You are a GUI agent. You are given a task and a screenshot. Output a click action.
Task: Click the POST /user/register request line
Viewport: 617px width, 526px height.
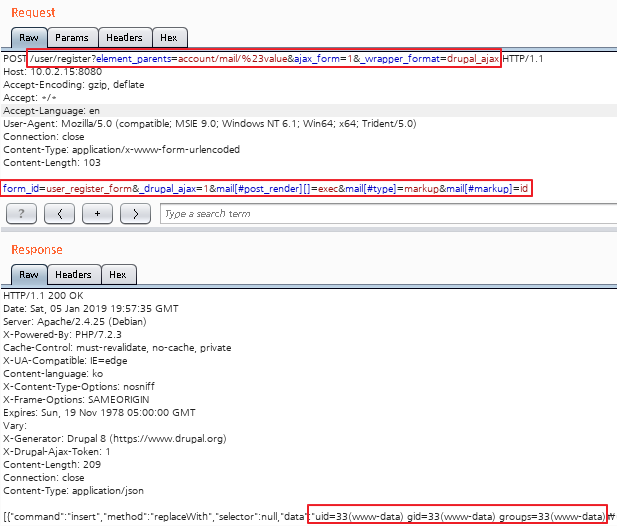[273, 59]
